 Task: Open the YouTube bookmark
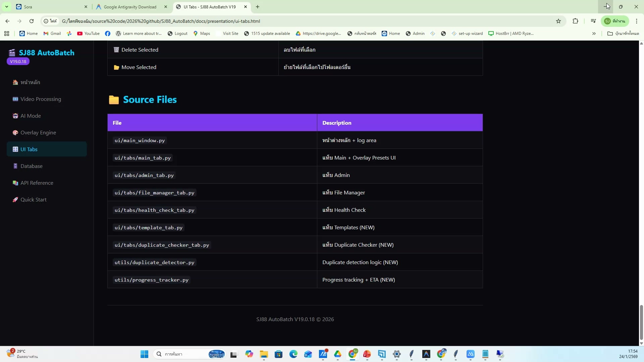(x=88, y=34)
